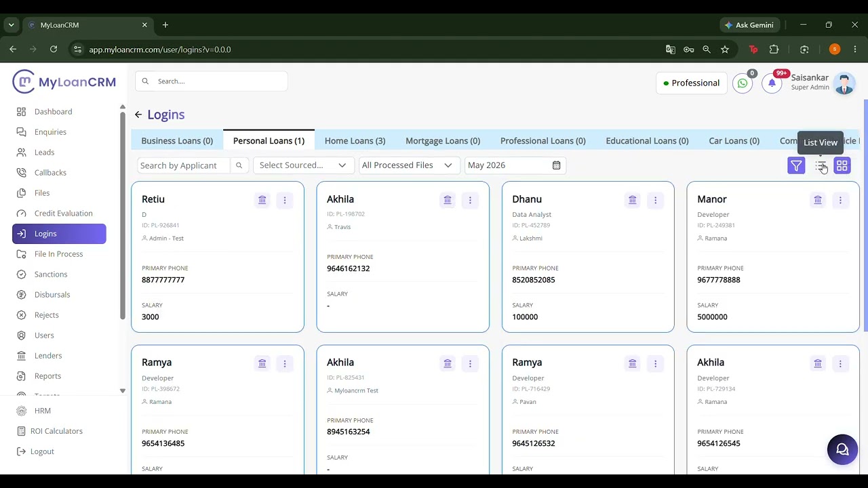The width and height of the screenshot is (868, 488).
Task: Switch to grid view icon
Action: click(842, 165)
